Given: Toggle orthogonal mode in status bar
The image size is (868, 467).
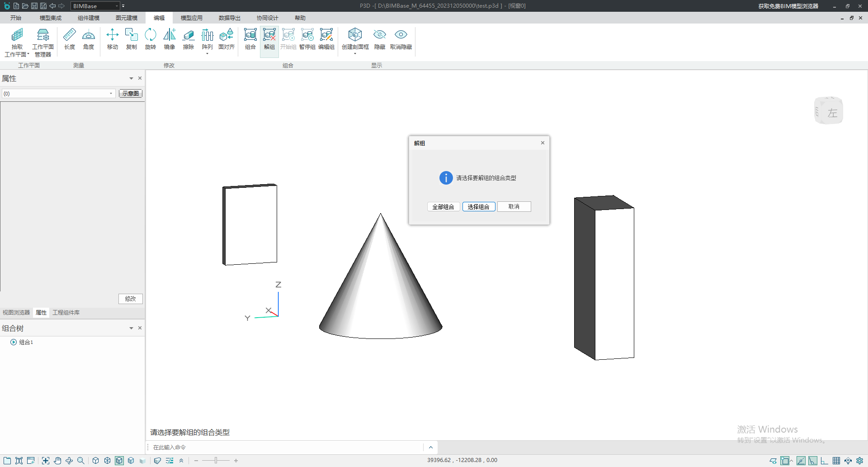Looking at the screenshot, I should 824,461.
